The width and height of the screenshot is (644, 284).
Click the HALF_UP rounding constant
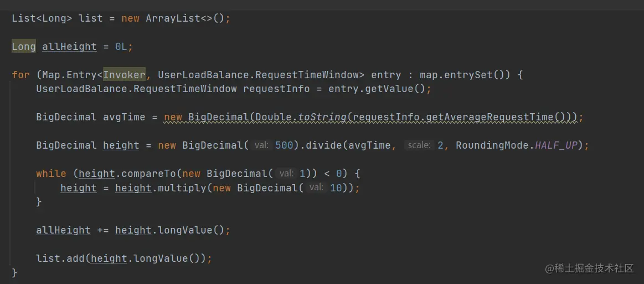coord(556,145)
